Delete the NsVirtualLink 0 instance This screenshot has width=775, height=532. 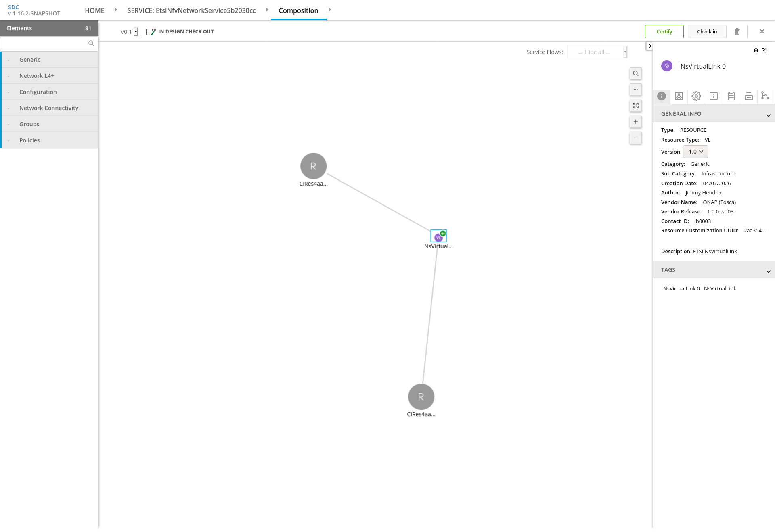coord(756,50)
